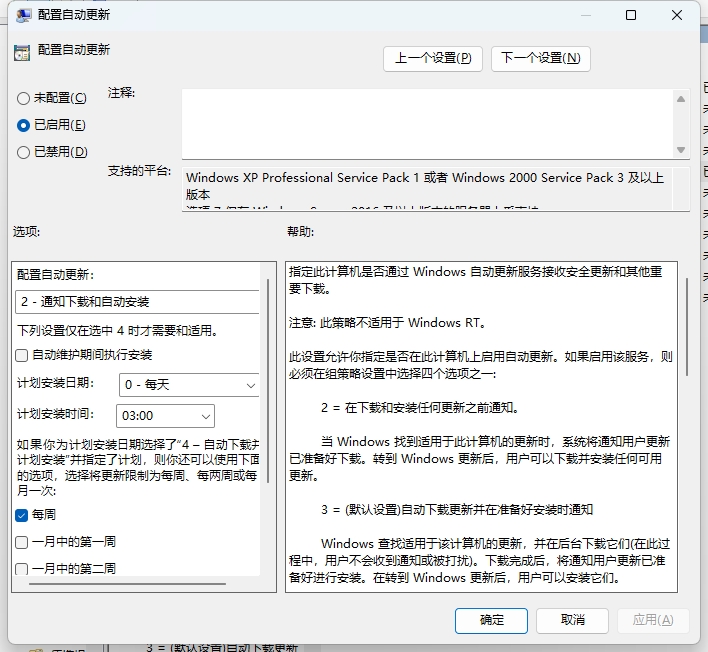Image resolution: width=708 pixels, height=652 pixels.
Task: Open the 计划安装时间 03:00 dropdown
Action: (x=165, y=416)
